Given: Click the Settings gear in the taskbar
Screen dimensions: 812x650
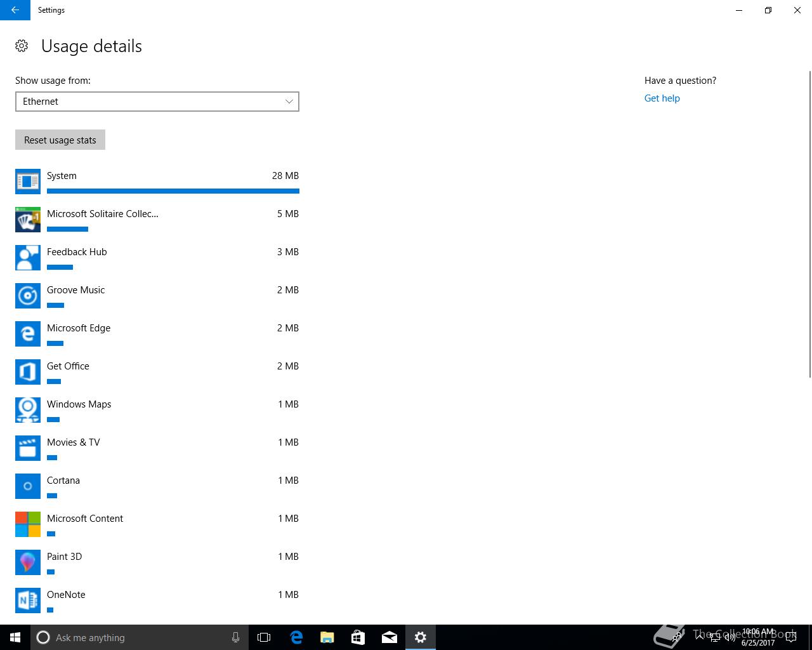Looking at the screenshot, I should [420, 637].
